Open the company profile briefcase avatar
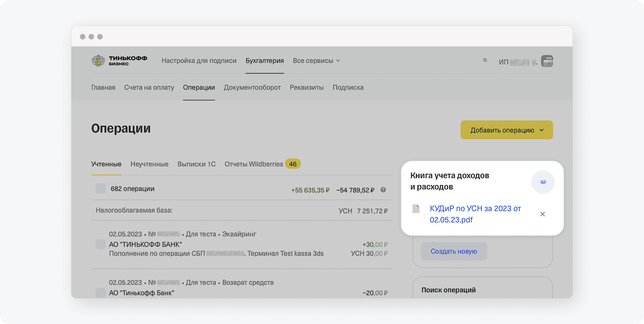Viewport: 644px width, 324px height. click(x=547, y=61)
